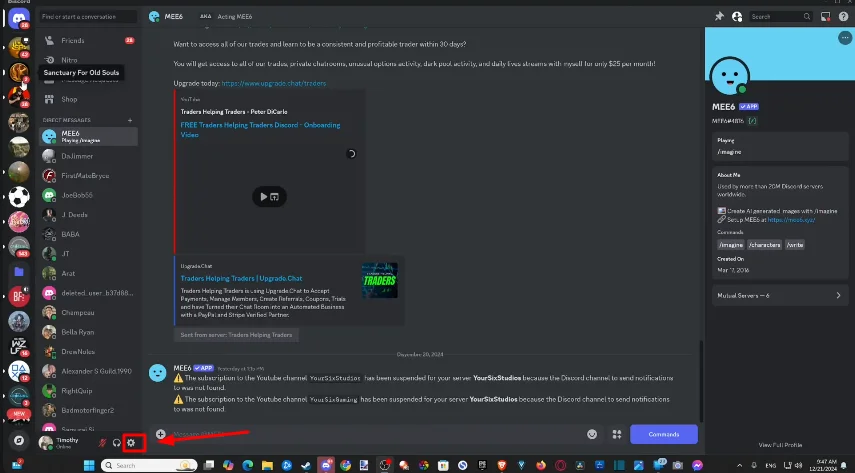Select the /write command chip
This screenshot has height=473, width=855.
click(x=794, y=245)
